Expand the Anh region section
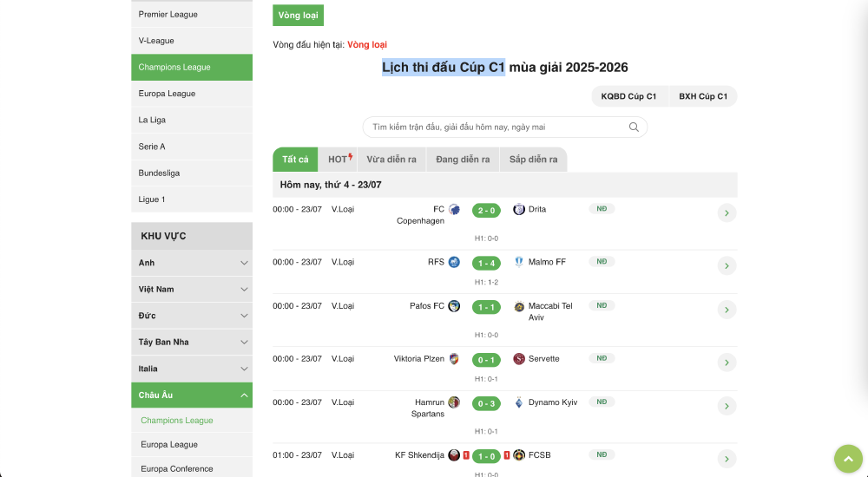 tap(244, 263)
